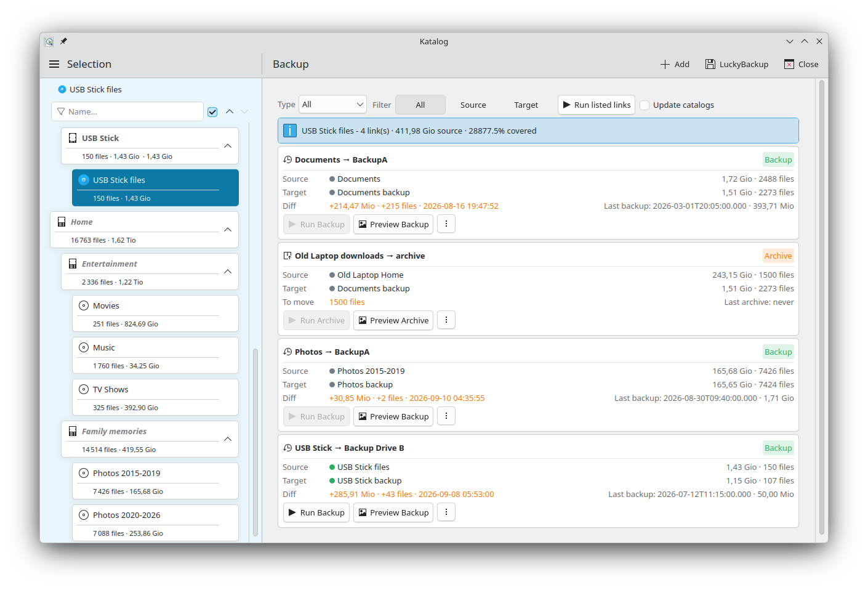Screen dimensions: 868x590
Task: Select the USB Stick files radio button
Action: 62,89
